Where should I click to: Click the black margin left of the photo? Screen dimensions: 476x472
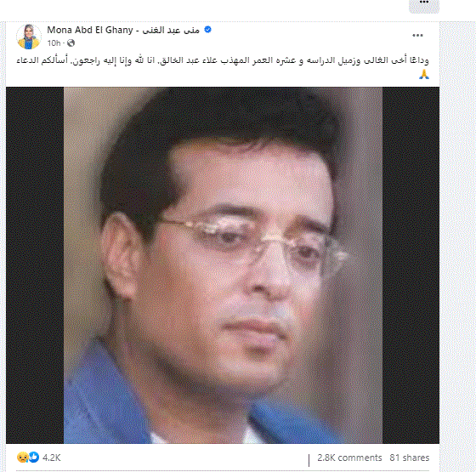tap(35, 265)
